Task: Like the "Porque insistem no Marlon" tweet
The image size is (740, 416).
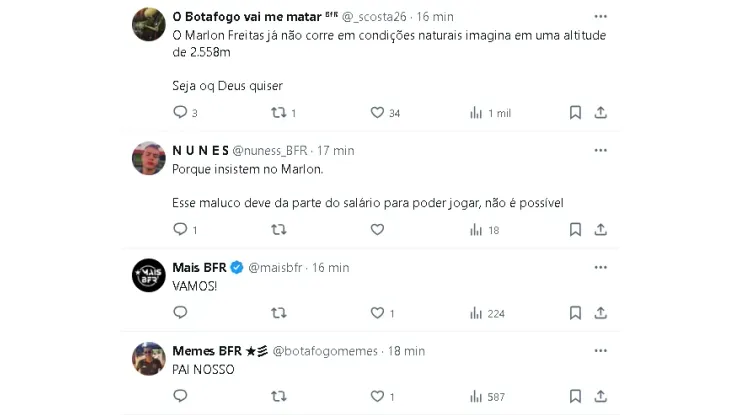Action: [x=377, y=230]
